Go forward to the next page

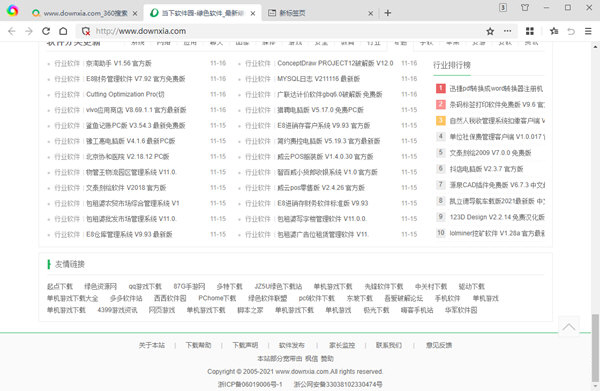coord(29,31)
